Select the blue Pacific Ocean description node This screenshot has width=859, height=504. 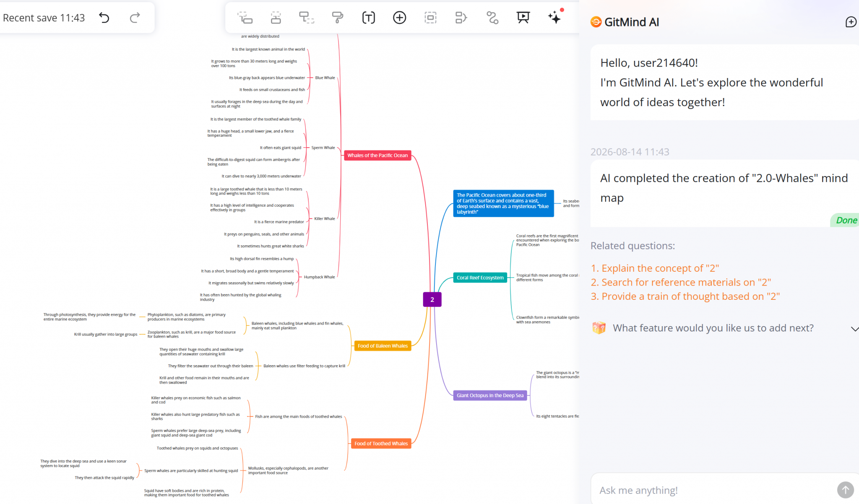tap(503, 203)
